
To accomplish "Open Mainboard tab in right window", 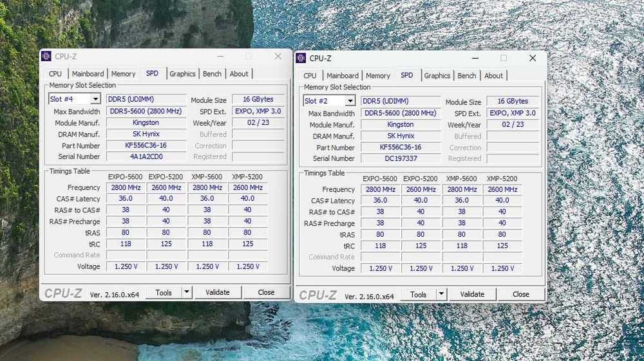I will [x=343, y=76].
